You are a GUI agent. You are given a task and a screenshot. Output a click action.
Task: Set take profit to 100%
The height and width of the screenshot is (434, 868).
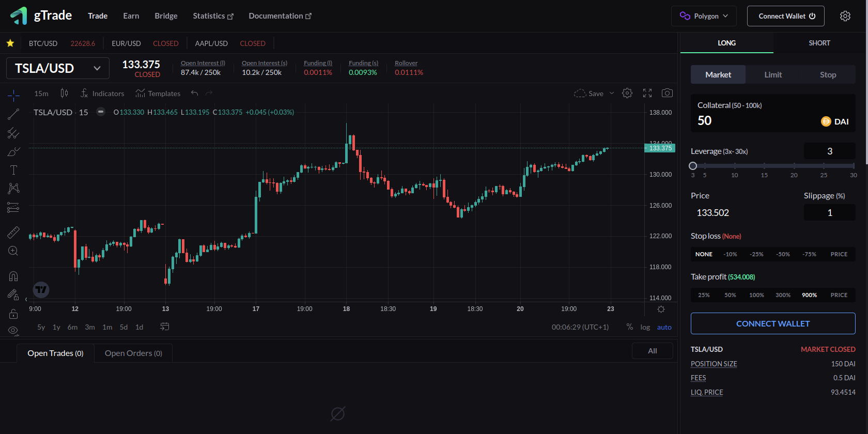(756, 295)
